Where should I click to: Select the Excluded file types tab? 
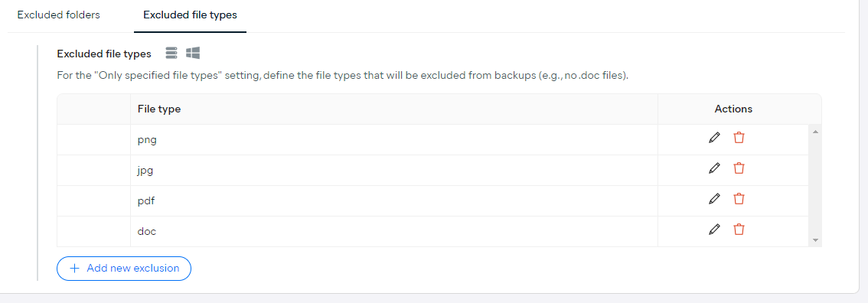coord(190,15)
